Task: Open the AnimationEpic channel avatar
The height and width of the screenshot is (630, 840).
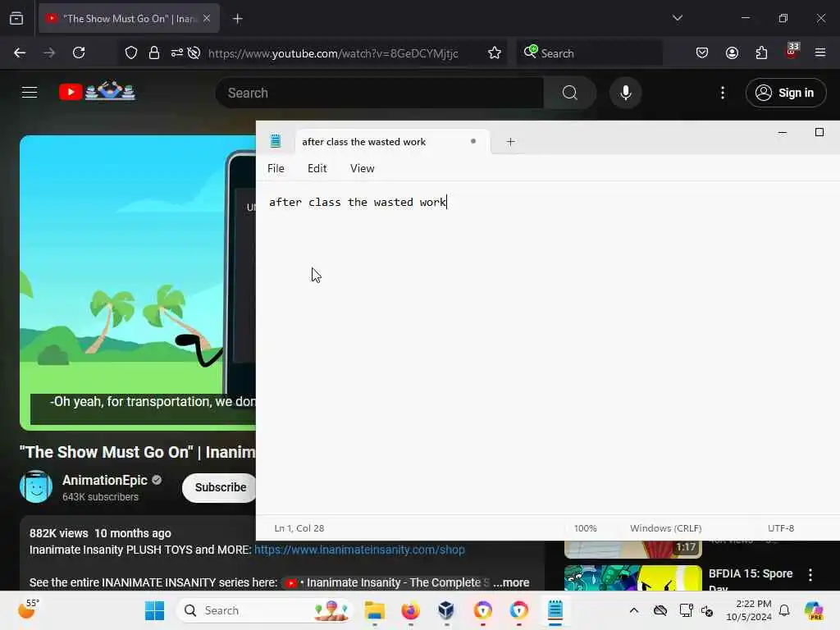Action: 36,486
